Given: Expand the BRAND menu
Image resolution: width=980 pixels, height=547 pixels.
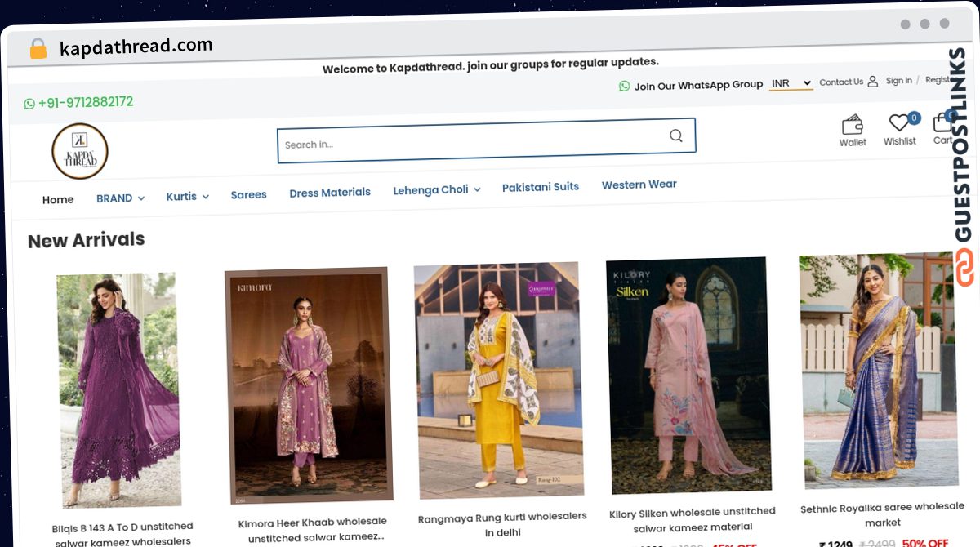Looking at the screenshot, I should click(120, 198).
